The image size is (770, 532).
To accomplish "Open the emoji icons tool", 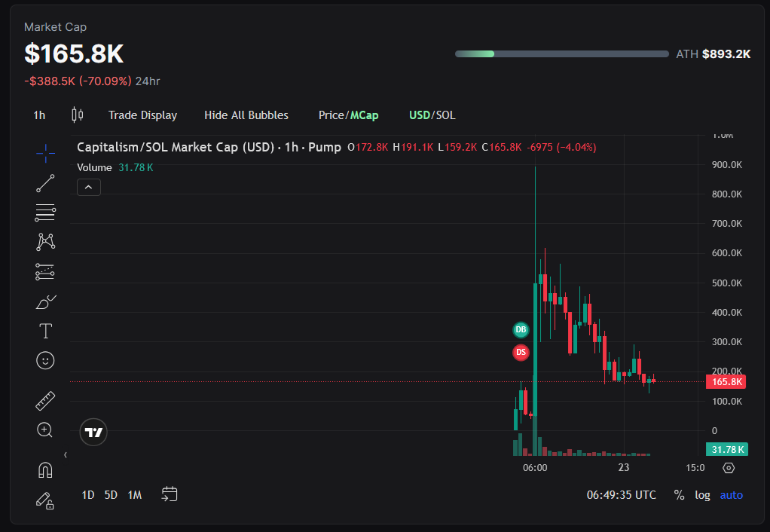I will coord(45,360).
